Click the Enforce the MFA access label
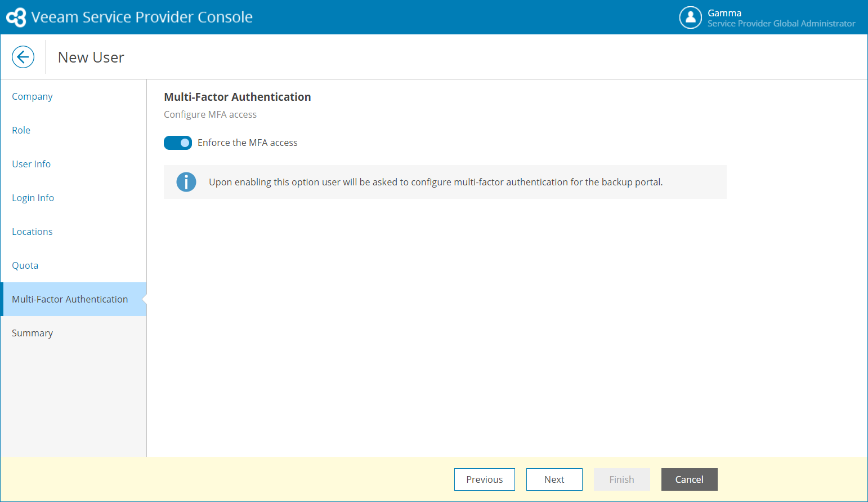 coord(248,143)
